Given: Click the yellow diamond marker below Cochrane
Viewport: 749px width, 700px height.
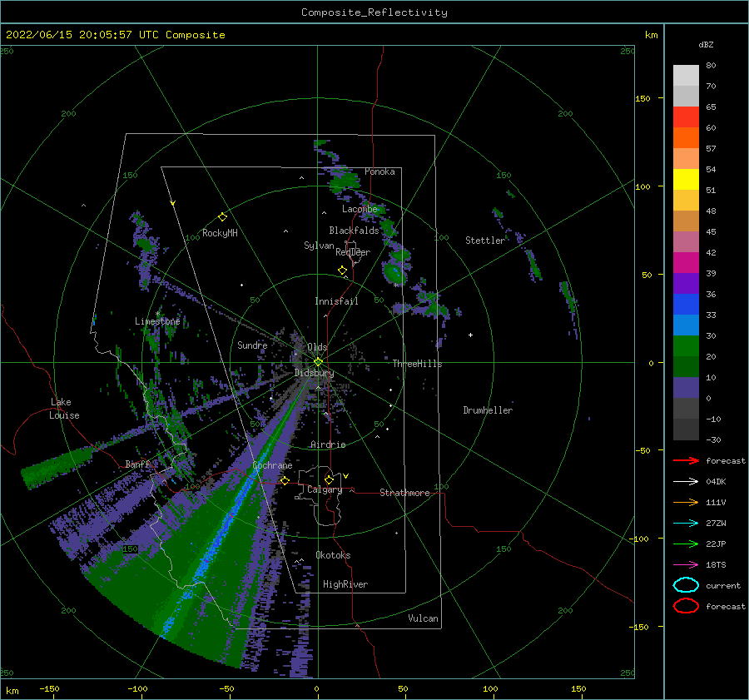Looking at the screenshot, I should [285, 481].
